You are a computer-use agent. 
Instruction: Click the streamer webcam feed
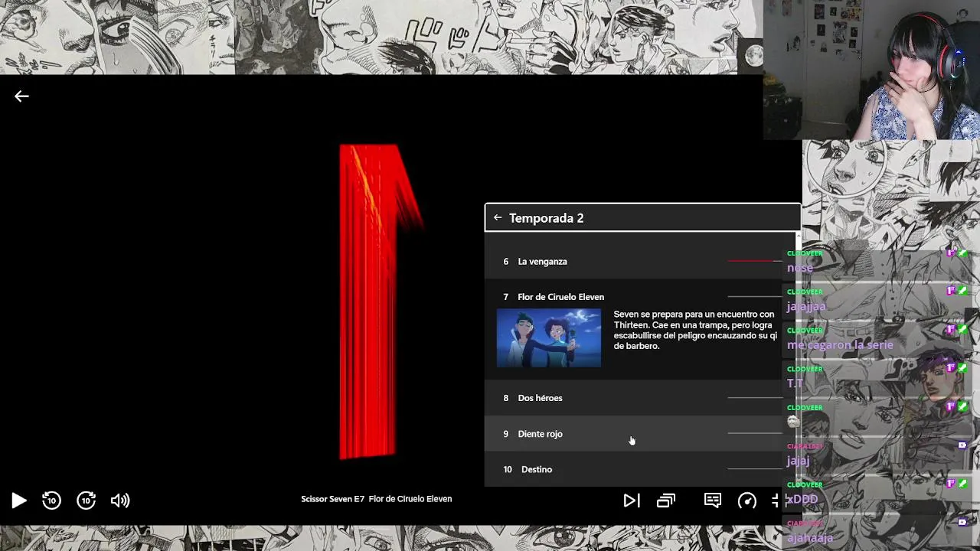click(x=871, y=70)
